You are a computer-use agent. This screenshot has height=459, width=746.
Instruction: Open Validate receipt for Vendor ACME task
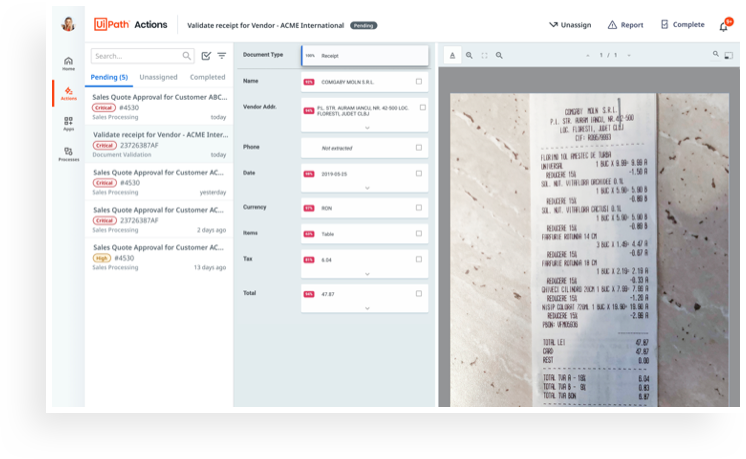point(159,144)
